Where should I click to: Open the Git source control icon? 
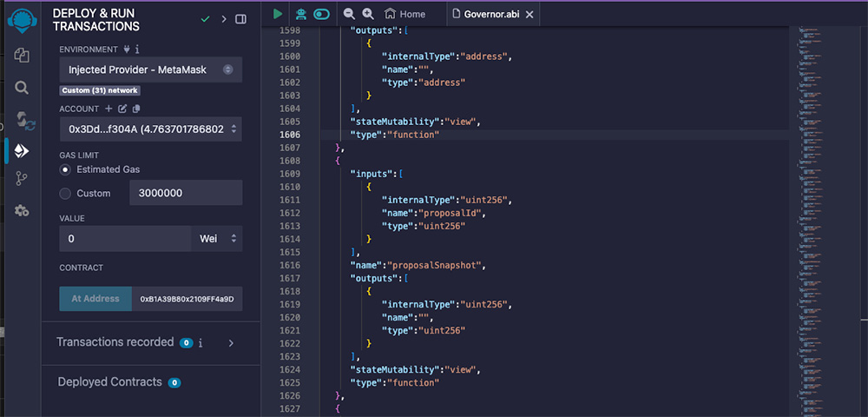(22, 178)
